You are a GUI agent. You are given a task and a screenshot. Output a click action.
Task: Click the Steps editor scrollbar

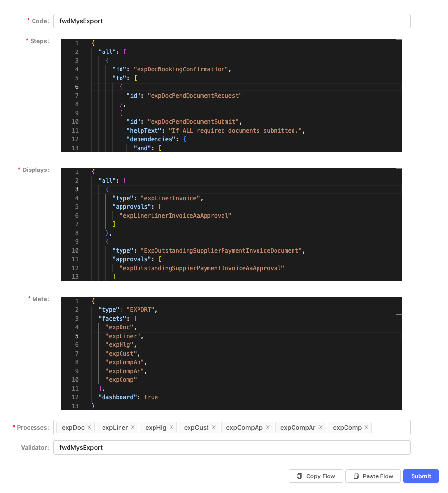point(399,95)
